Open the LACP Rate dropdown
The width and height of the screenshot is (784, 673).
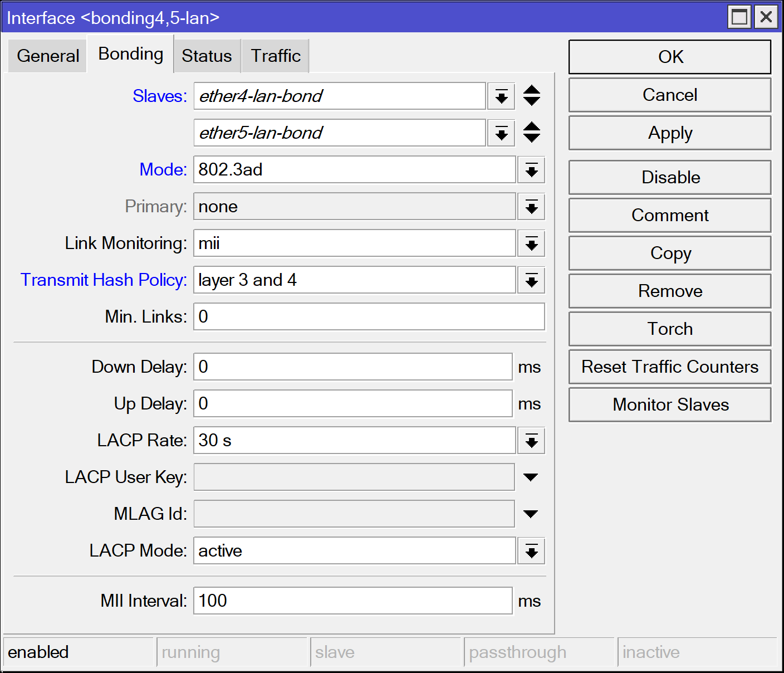[x=531, y=441]
